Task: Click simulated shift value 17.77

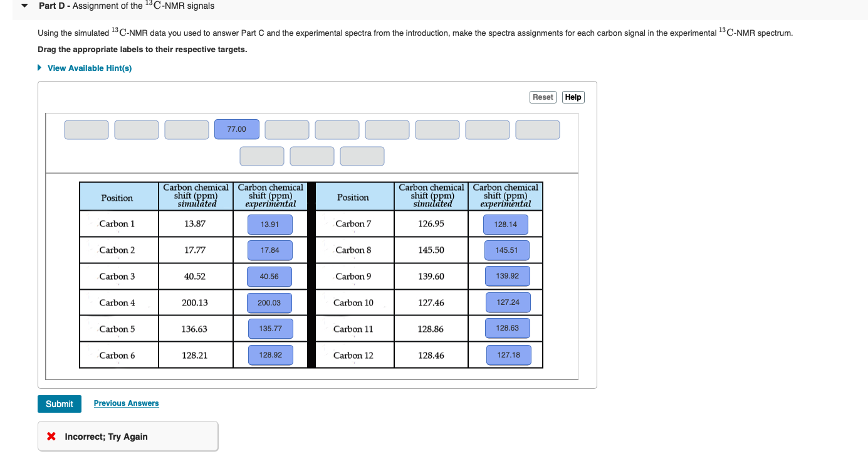Action: pos(195,250)
